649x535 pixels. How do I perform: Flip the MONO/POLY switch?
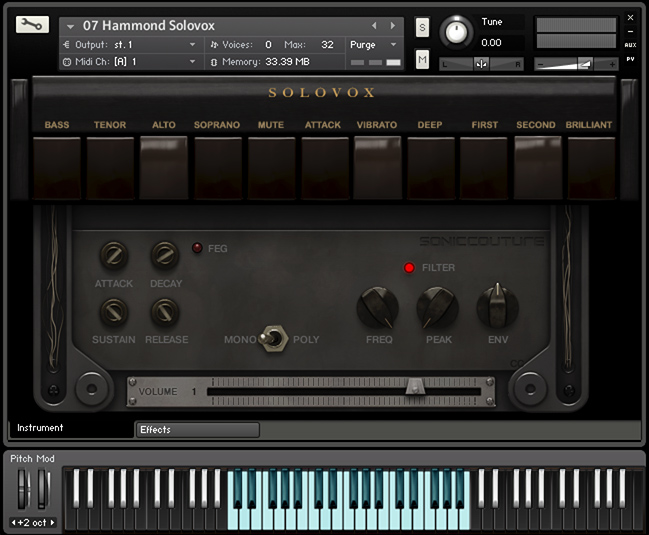point(274,339)
